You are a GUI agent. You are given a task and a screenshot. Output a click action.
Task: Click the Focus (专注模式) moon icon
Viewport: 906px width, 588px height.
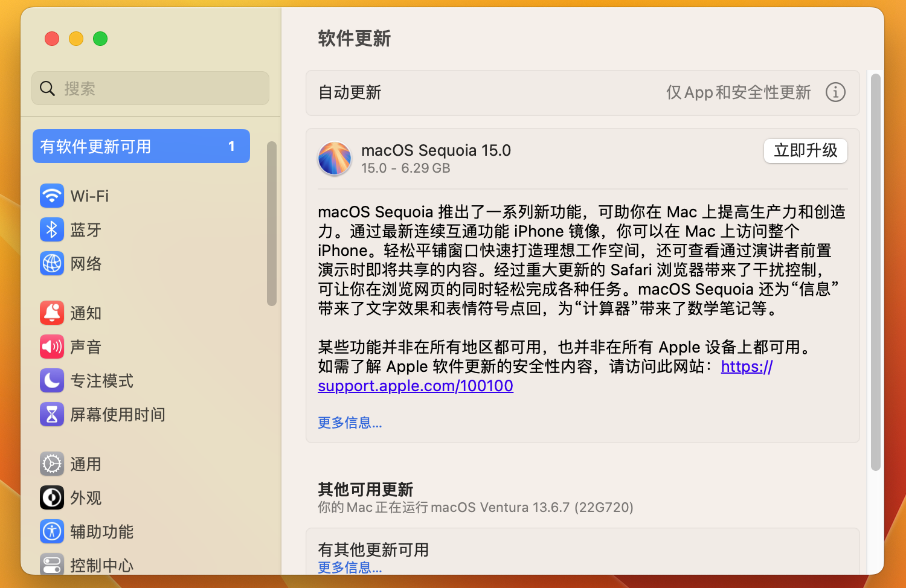[x=52, y=380]
